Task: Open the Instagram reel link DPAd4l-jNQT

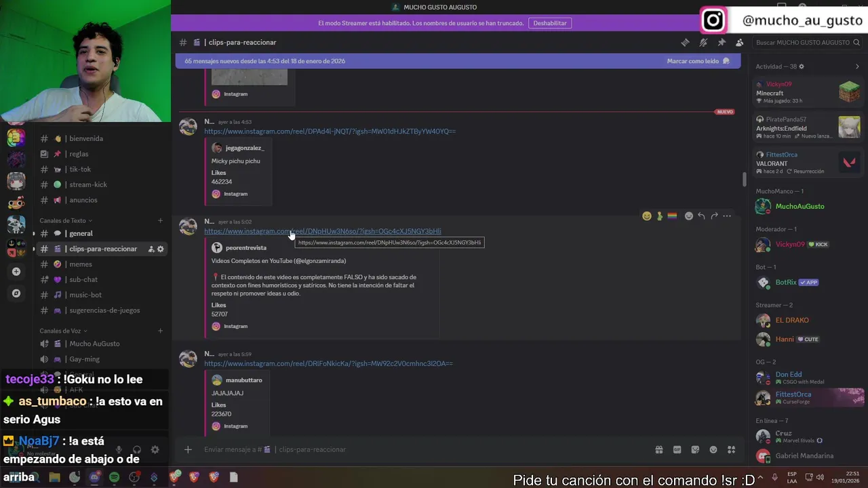Action: (x=330, y=131)
